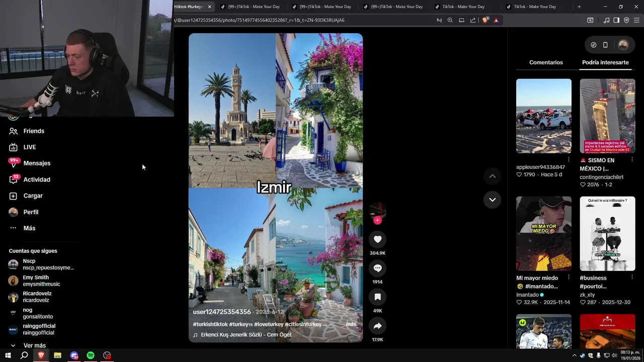Viewport: 644px width, 362px height.
Task: Open Brave Playlist music note icon
Action: click(x=606, y=20)
